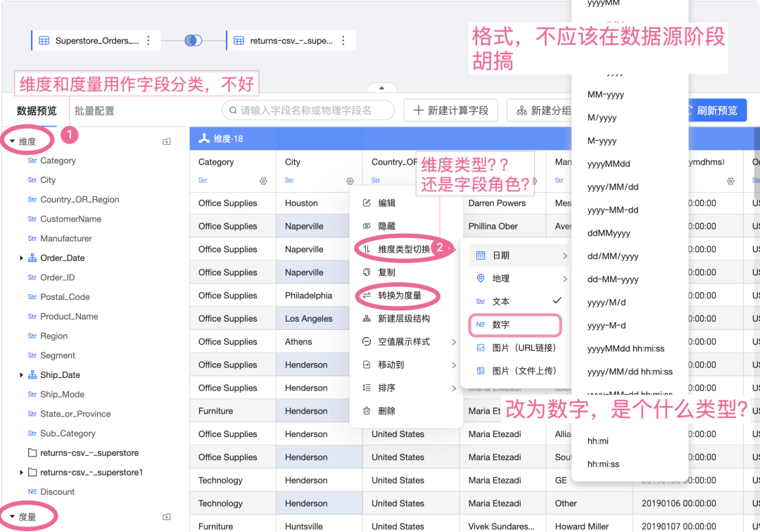Image resolution: width=760 pixels, height=532 pixels.
Task: Select the Discount field in the sidebar
Action: coord(57,492)
